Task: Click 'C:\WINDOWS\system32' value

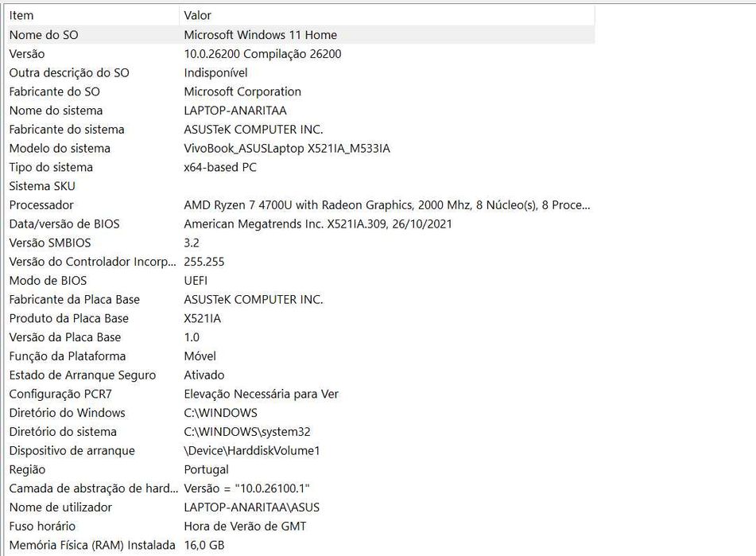Action: tap(247, 432)
